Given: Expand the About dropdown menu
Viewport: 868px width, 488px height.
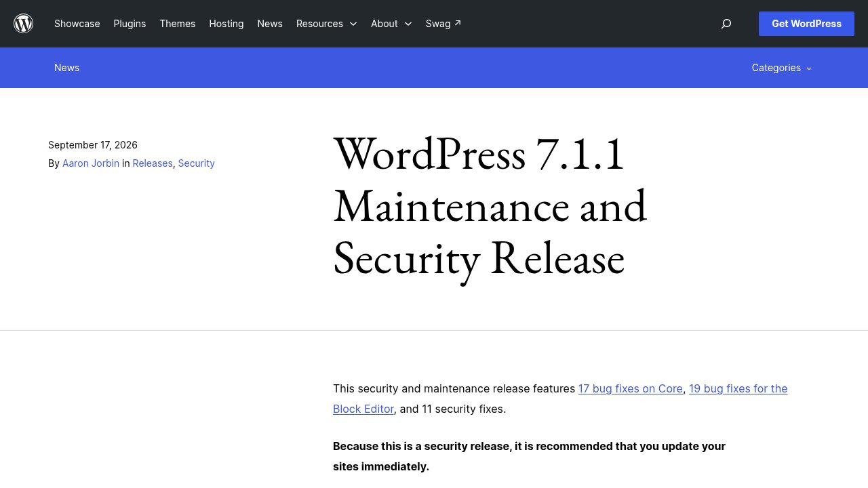Looking at the screenshot, I should (391, 24).
